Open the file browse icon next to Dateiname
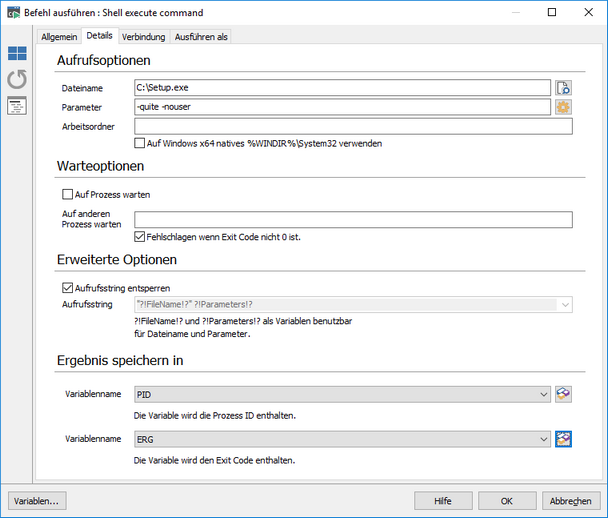608x518 pixels. point(563,88)
